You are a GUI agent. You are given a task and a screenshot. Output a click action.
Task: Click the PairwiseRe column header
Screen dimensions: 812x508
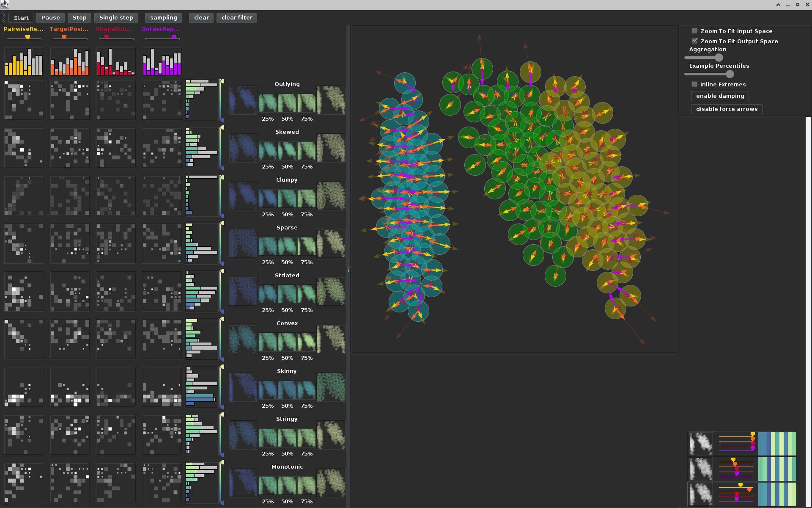[23, 29]
